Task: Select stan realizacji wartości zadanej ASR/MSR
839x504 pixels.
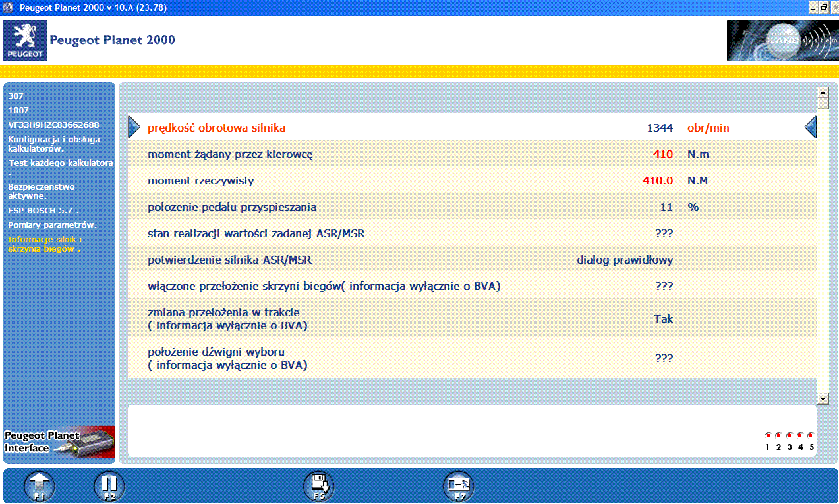Action: (472, 233)
